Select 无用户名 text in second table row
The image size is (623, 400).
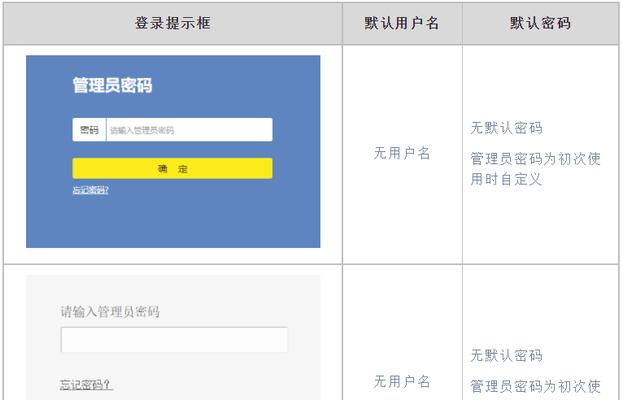(x=402, y=382)
